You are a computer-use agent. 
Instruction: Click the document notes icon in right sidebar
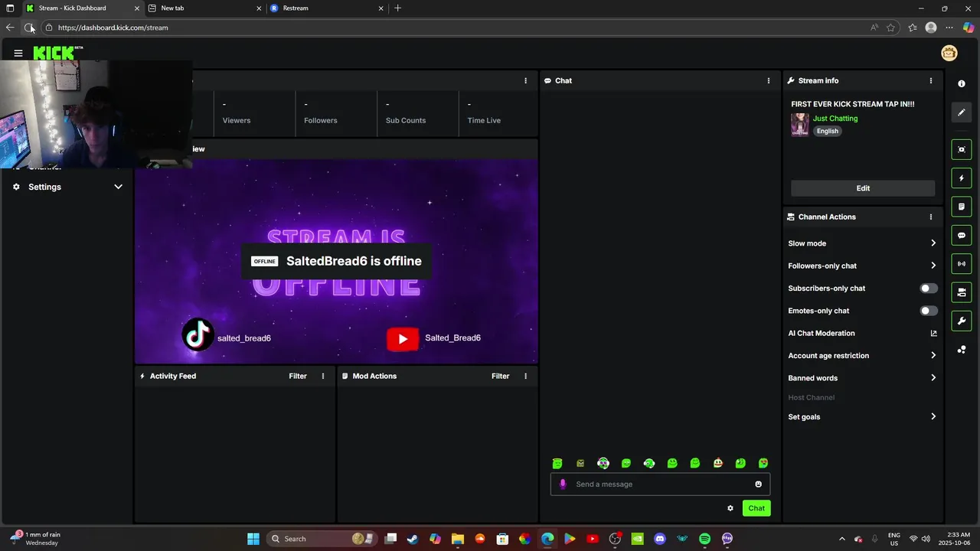tap(962, 207)
